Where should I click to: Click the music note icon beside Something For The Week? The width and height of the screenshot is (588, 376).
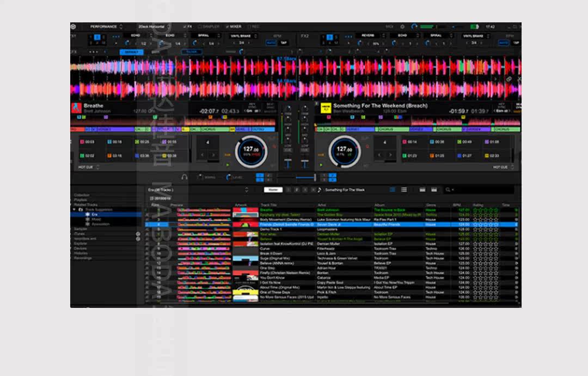(x=319, y=190)
